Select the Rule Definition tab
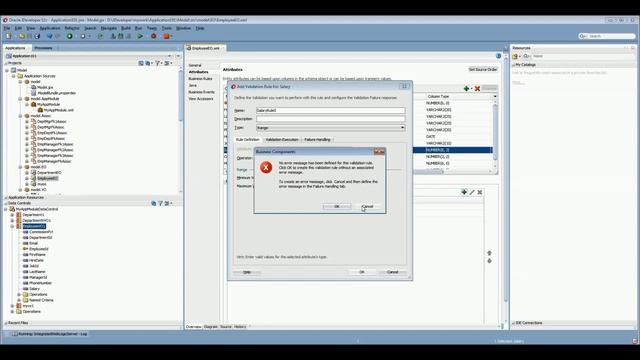The height and width of the screenshot is (360, 640). 248,140
